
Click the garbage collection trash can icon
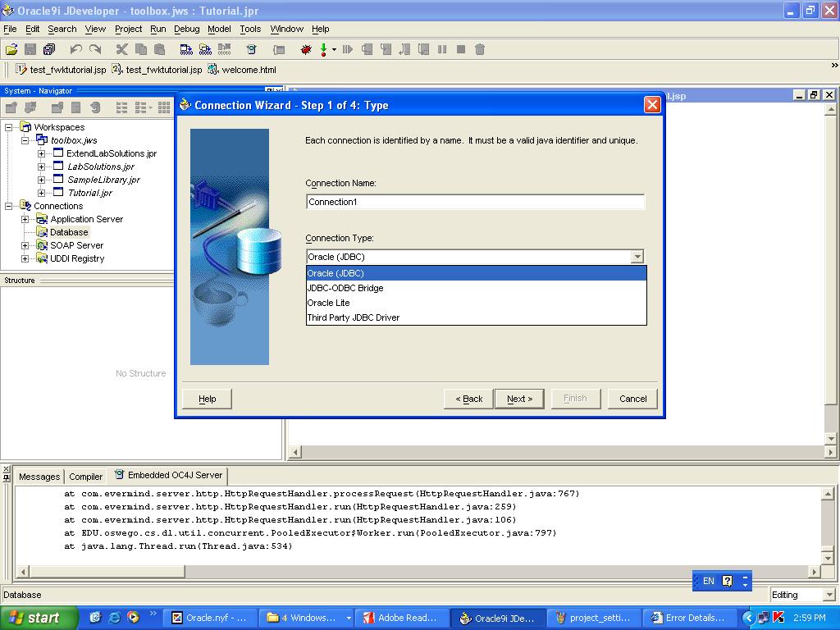[480, 50]
